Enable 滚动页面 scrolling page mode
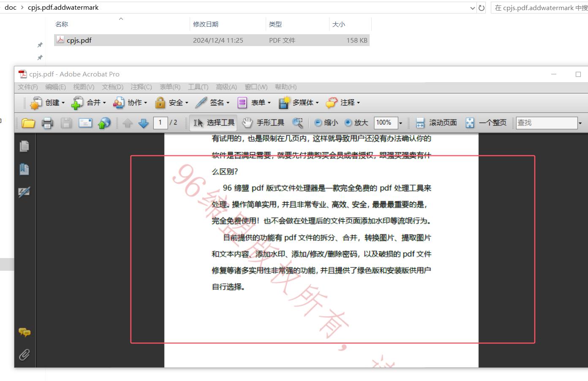Image resolution: width=588 pixels, height=381 pixels. click(436, 123)
